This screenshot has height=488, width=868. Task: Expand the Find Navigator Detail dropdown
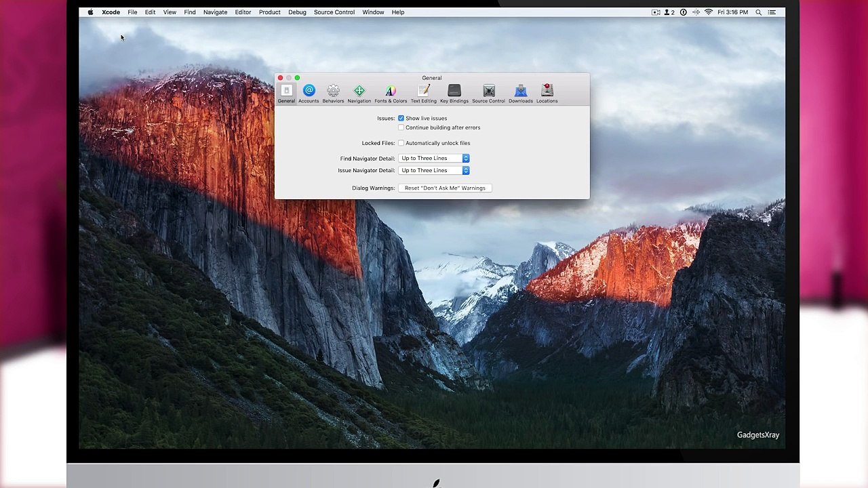click(x=434, y=158)
